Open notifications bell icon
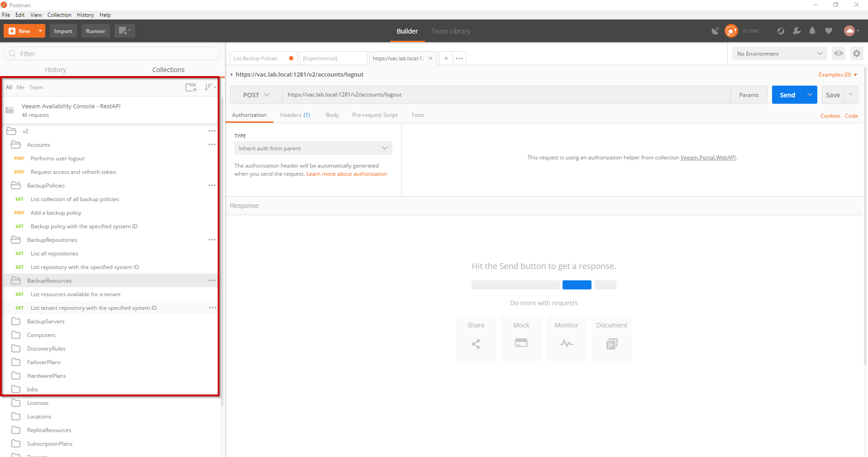Image resolution: width=868 pixels, height=457 pixels. point(812,31)
